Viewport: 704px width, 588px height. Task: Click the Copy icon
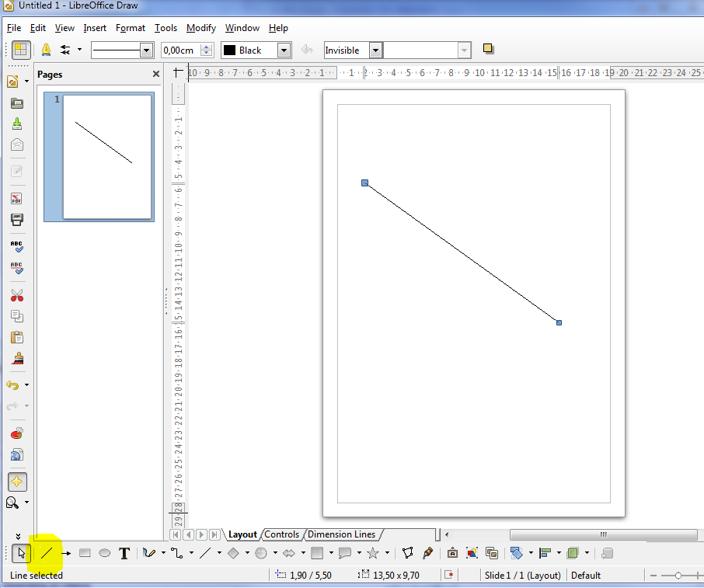pyautogui.click(x=16, y=316)
